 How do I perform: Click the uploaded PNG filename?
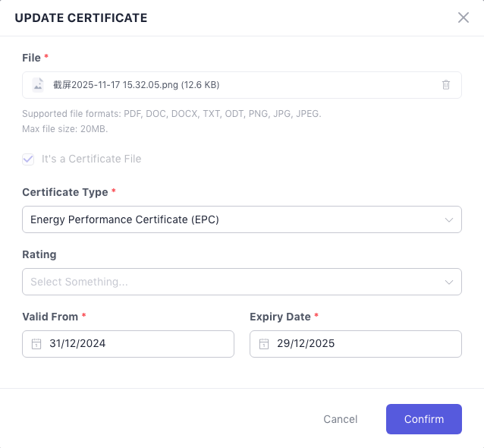[137, 85]
